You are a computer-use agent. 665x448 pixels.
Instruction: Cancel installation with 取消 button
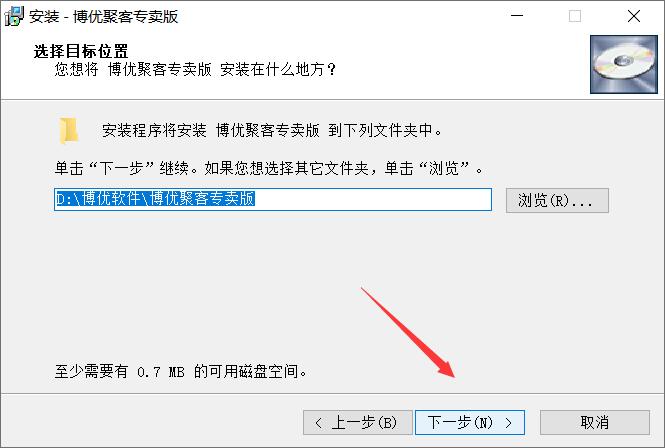click(x=595, y=423)
